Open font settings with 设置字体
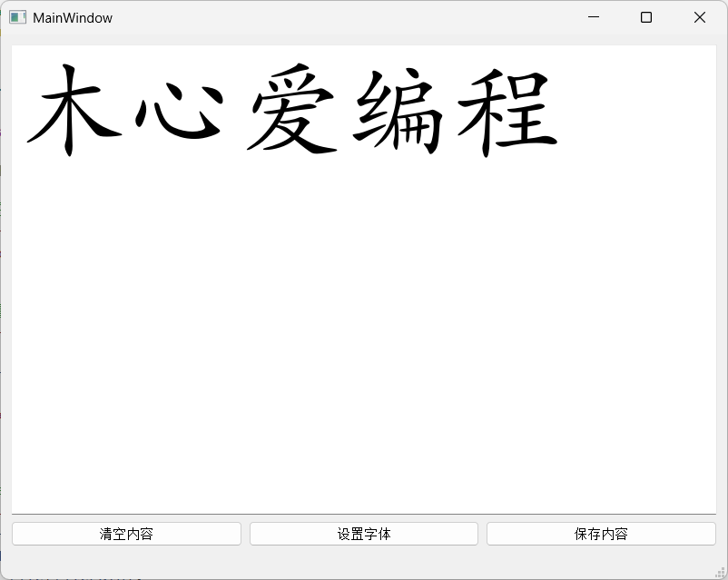 (363, 534)
